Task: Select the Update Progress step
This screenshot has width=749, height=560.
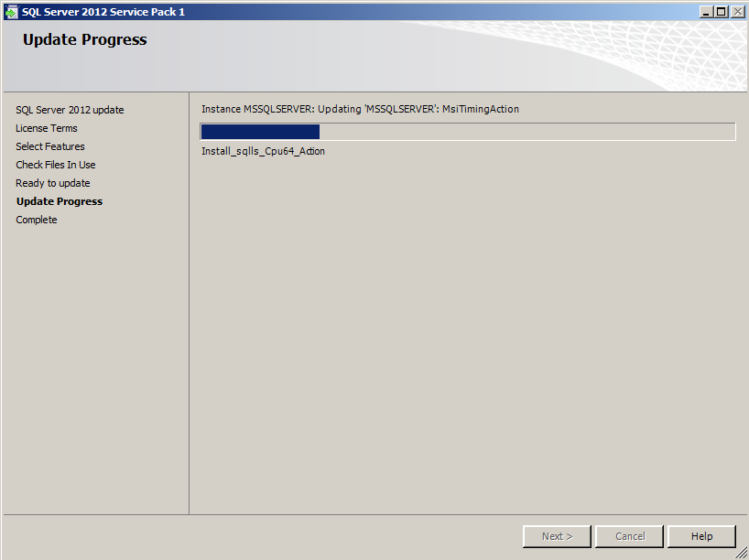Action: click(60, 201)
